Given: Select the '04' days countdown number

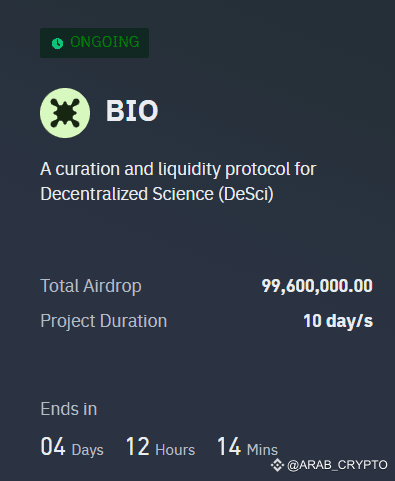Looking at the screenshot, I should tap(53, 447).
